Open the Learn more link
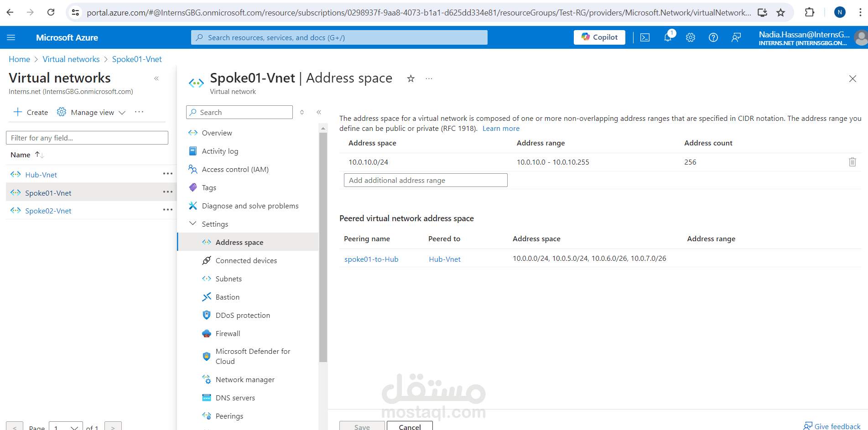This screenshot has width=868, height=430. (x=501, y=129)
